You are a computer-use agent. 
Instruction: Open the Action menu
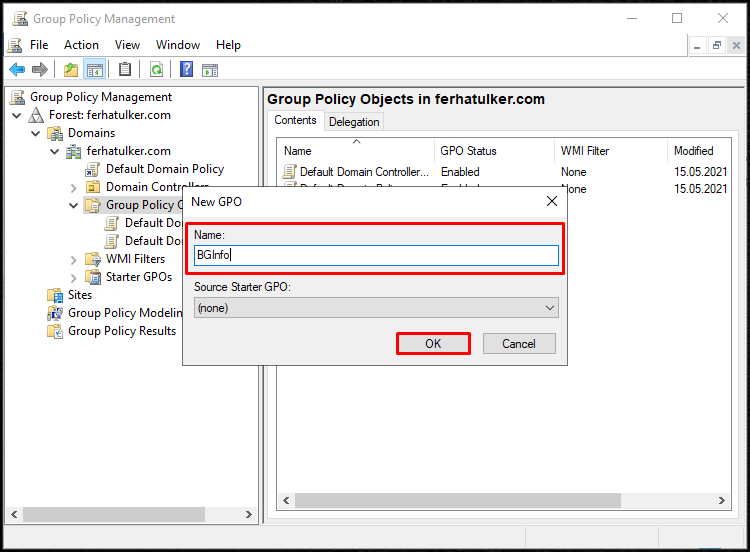[81, 45]
